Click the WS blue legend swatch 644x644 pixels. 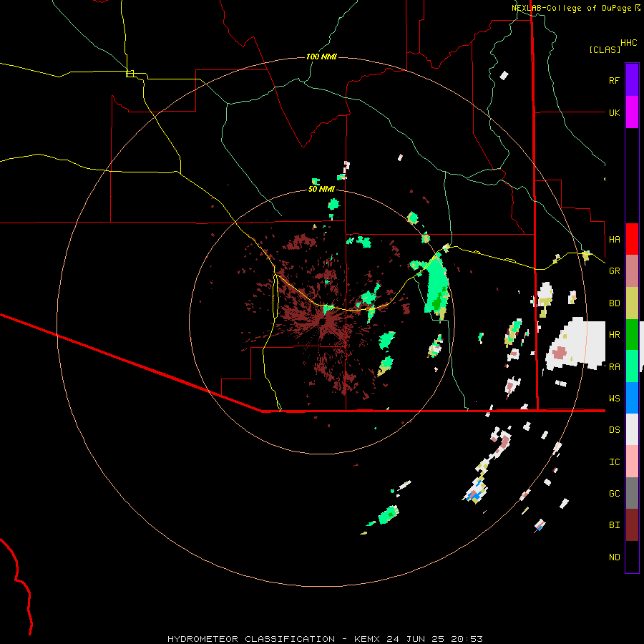632,398
